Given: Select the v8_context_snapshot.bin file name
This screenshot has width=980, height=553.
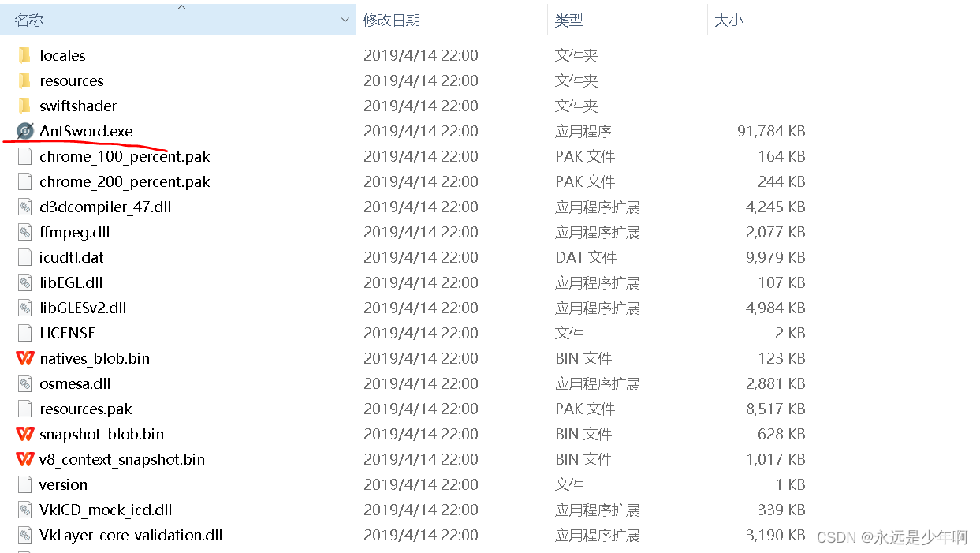Looking at the screenshot, I should coord(122,459).
